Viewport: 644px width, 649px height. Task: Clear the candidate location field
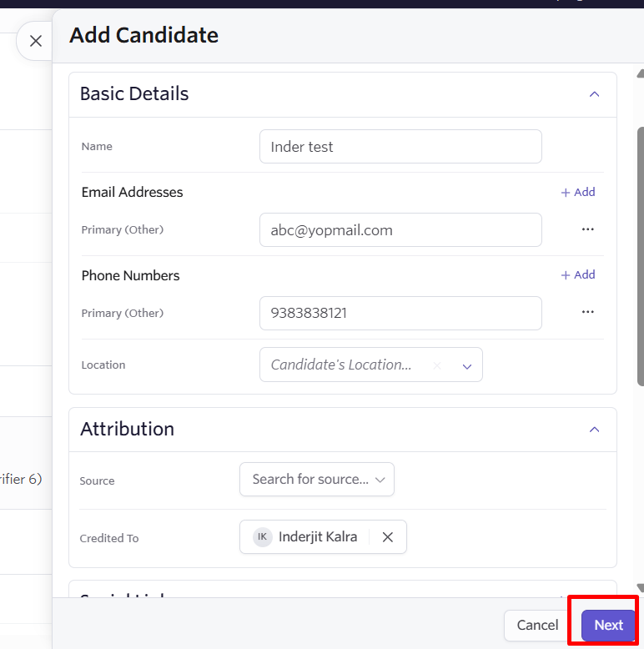(437, 365)
